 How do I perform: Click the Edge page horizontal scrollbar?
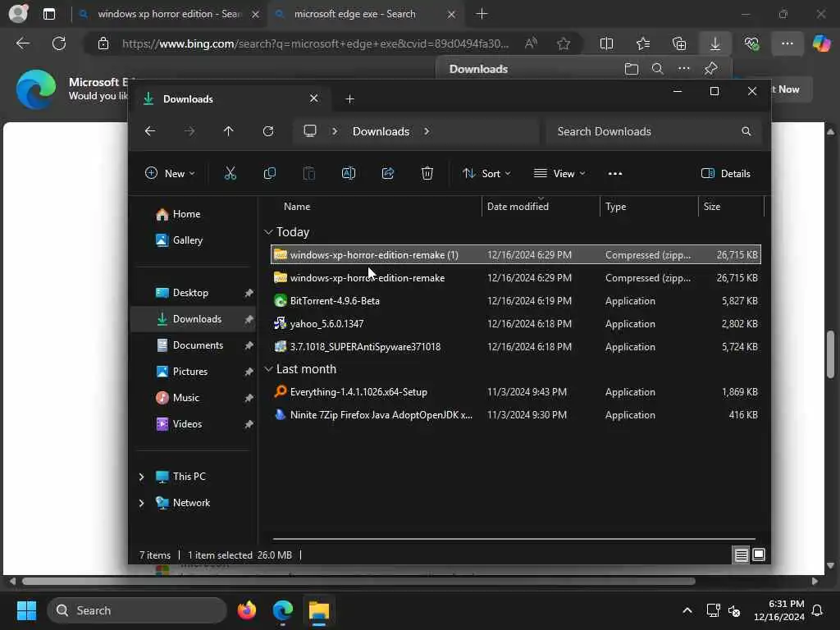coord(358,582)
